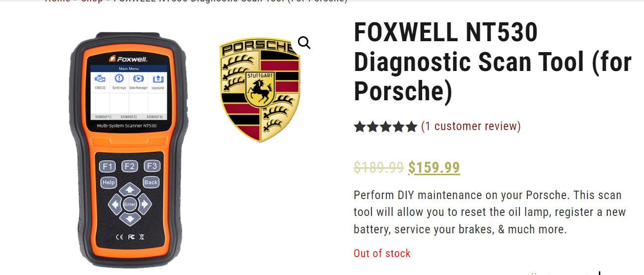Screen dimensions: 644x275
Task: Open the 1 customer review link
Action: pos(471,126)
